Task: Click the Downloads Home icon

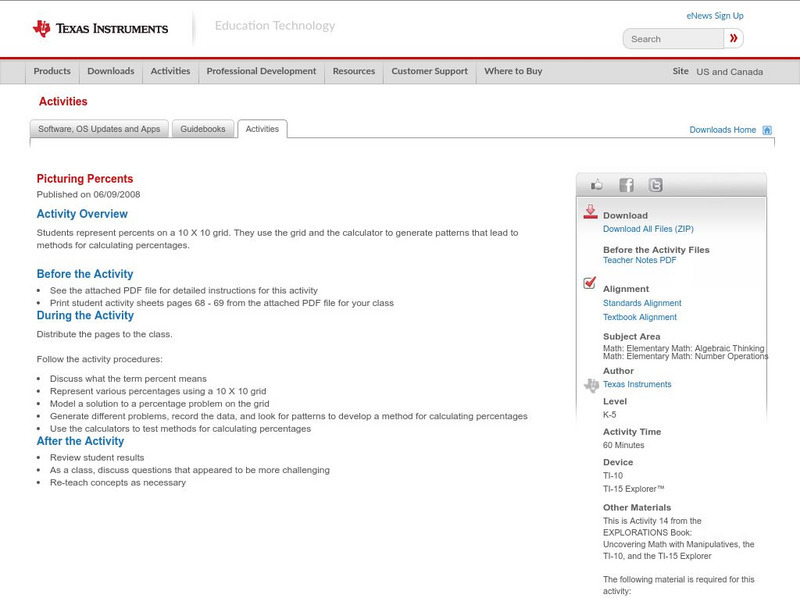Action: (765, 128)
